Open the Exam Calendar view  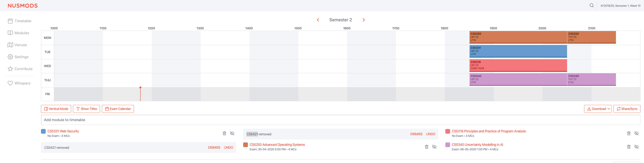tap(118, 109)
